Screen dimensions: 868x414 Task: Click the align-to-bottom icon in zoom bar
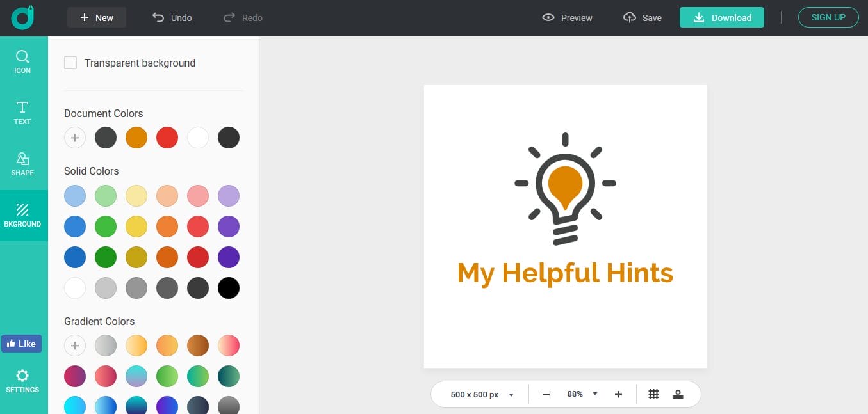point(678,394)
